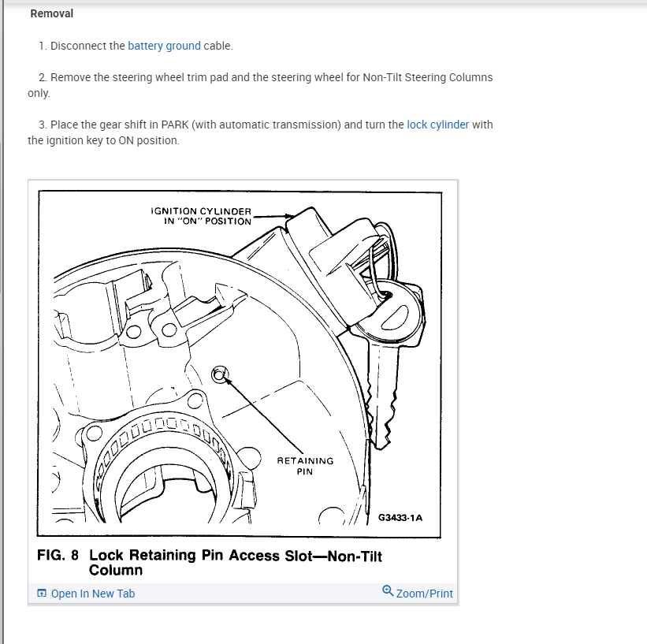Click the magnifier Zoom/Print icon

click(x=388, y=590)
